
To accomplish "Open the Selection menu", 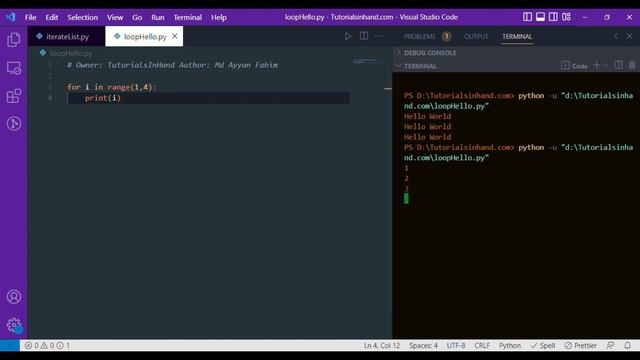I will click(x=82, y=17).
